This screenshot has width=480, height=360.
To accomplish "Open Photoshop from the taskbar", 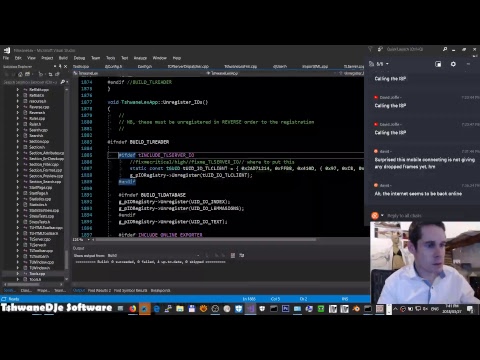I will tap(286, 309).
